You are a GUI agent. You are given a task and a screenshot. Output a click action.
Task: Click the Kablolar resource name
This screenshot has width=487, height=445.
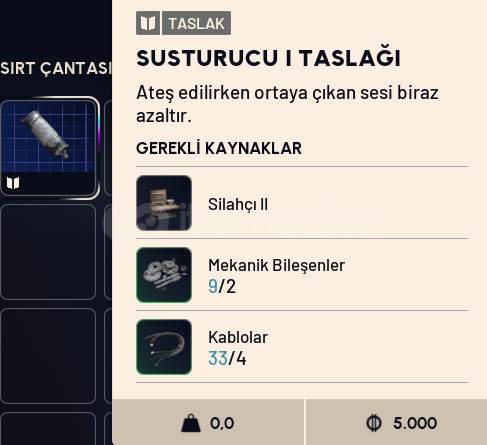tap(238, 337)
